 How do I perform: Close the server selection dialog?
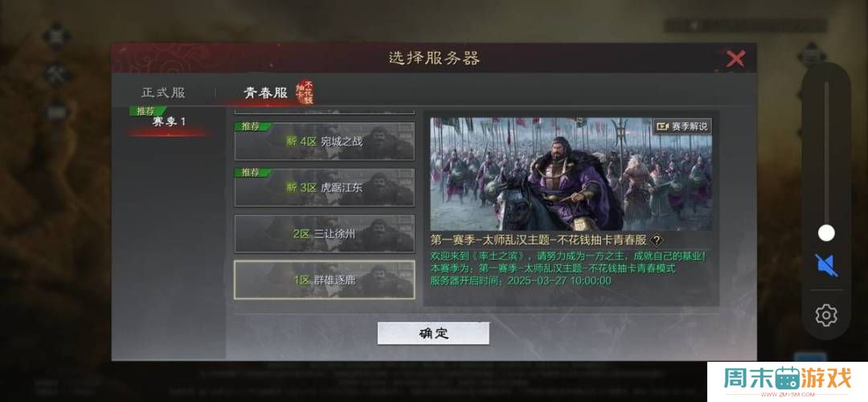pos(735,58)
